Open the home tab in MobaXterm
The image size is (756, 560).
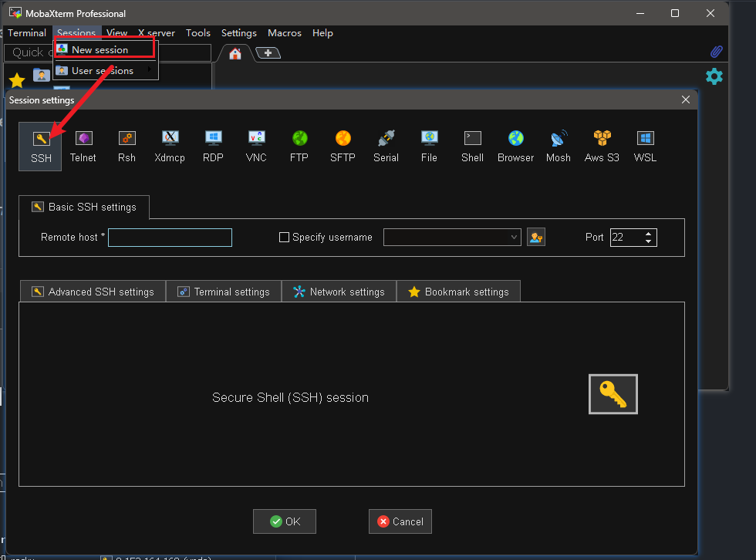click(x=235, y=53)
